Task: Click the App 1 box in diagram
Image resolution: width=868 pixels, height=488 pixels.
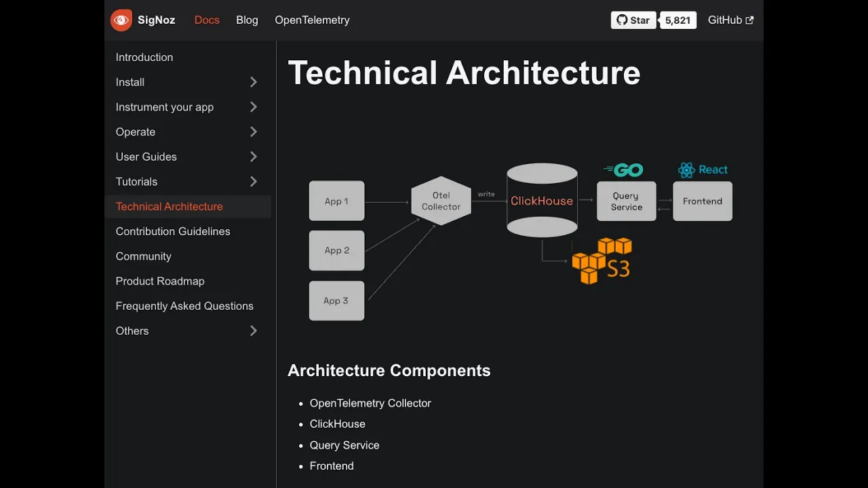Action: point(336,201)
